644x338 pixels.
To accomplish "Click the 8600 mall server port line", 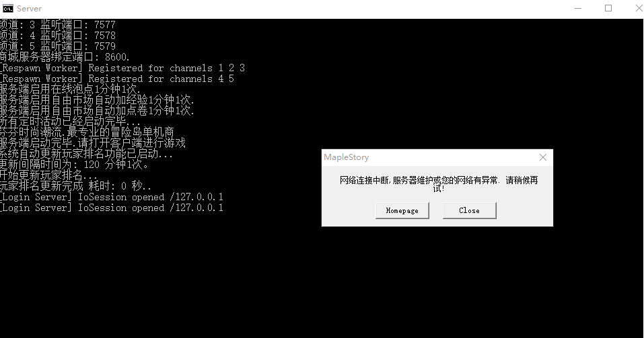I will click(65, 57).
